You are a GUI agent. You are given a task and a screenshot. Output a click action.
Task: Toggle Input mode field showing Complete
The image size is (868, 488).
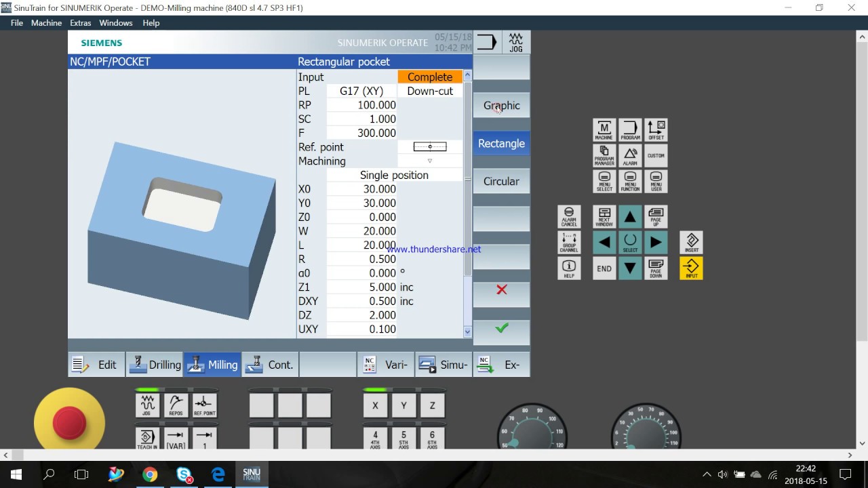430,77
